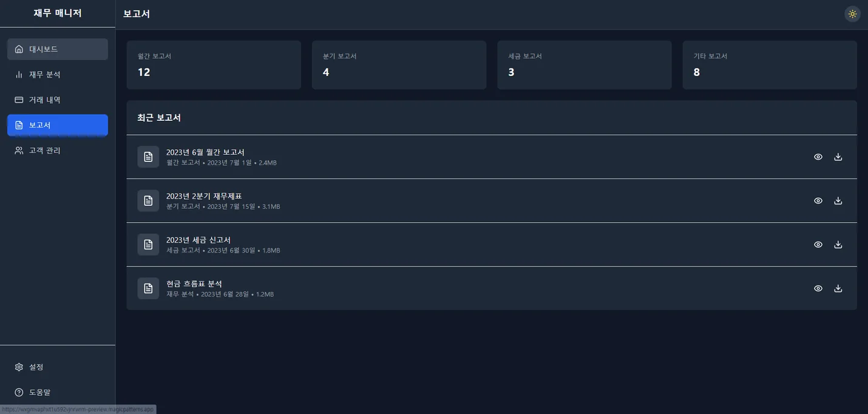Download the 2023년 6월 월간 보고서 file
Screen dimensions: 868x414
[x=838, y=157]
